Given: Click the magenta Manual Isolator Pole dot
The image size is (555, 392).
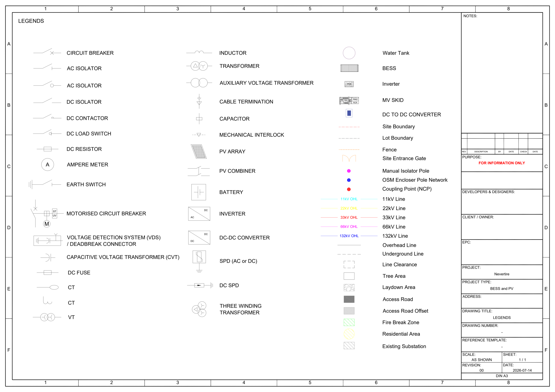Looking at the screenshot, I should click(349, 171).
